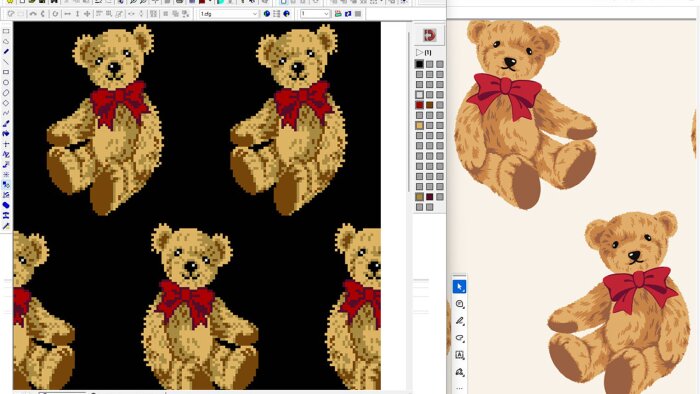Click the play triangle above color palette
The image size is (700, 394).
click(419, 53)
